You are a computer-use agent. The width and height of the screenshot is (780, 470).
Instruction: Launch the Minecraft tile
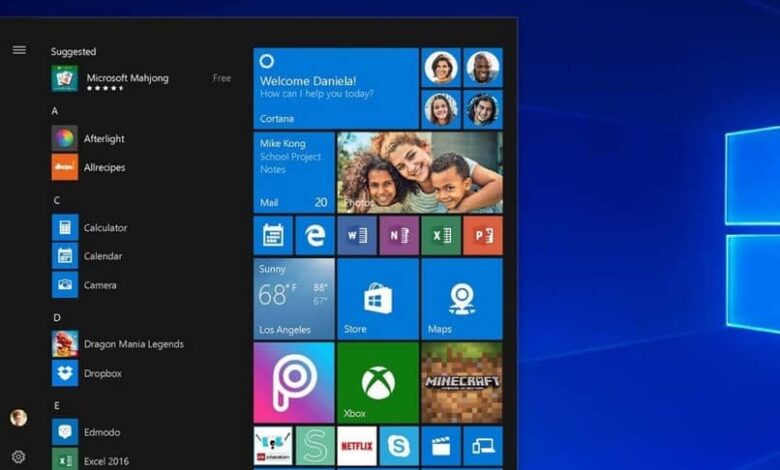[x=462, y=383]
